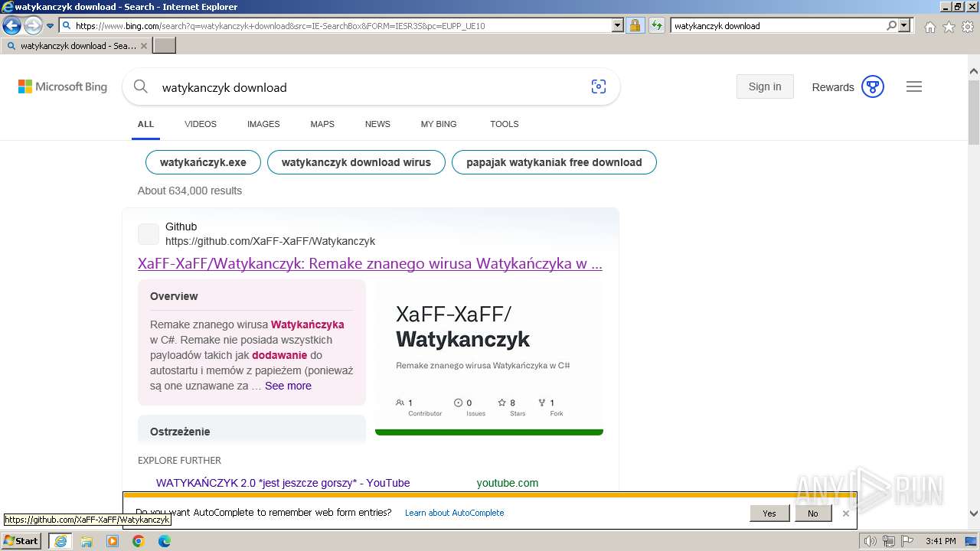Open the Action Center flag tray icon
The image size is (980, 551).
(x=907, y=541)
